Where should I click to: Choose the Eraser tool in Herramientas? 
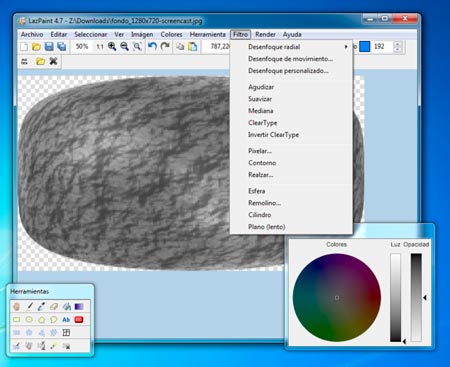(54, 306)
